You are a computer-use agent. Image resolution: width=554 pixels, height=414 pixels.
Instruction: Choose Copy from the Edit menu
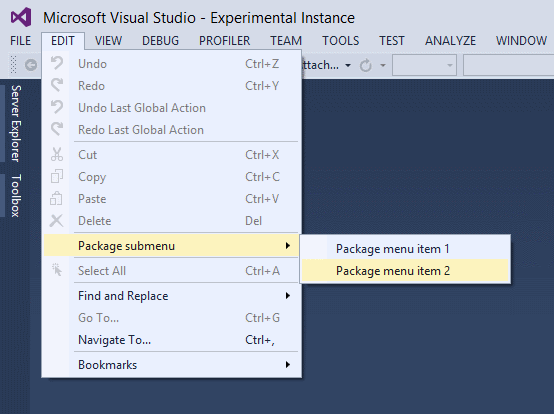point(171,177)
